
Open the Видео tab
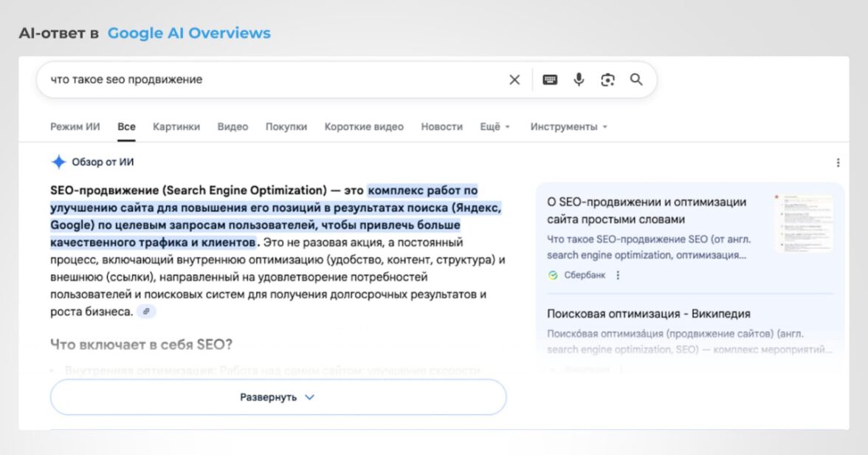pos(232,127)
